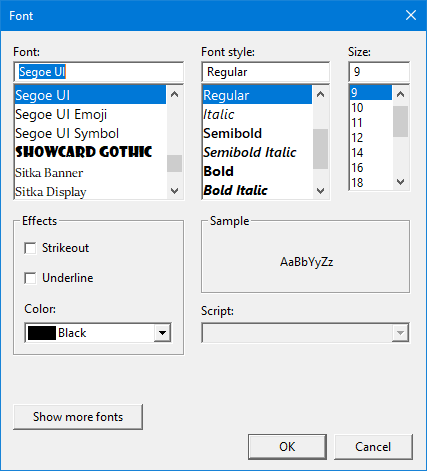Confirm with the OK button
This screenshot has height=471, width=427.
point(287,447)
